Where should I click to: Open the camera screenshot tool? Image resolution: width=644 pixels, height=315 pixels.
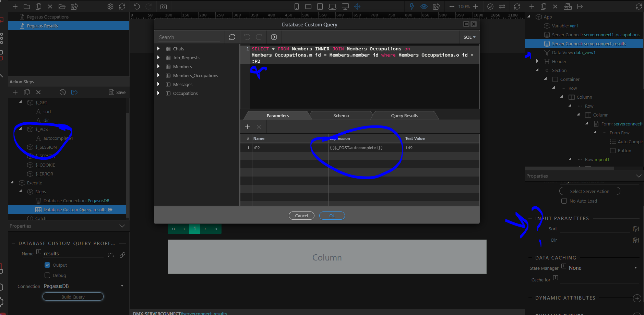point(164,7)
